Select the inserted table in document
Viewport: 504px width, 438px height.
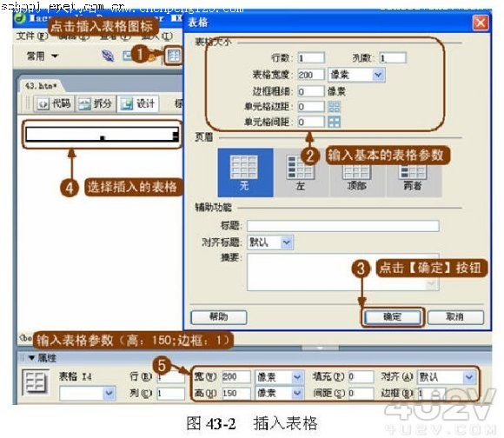(x=102, y=134)
